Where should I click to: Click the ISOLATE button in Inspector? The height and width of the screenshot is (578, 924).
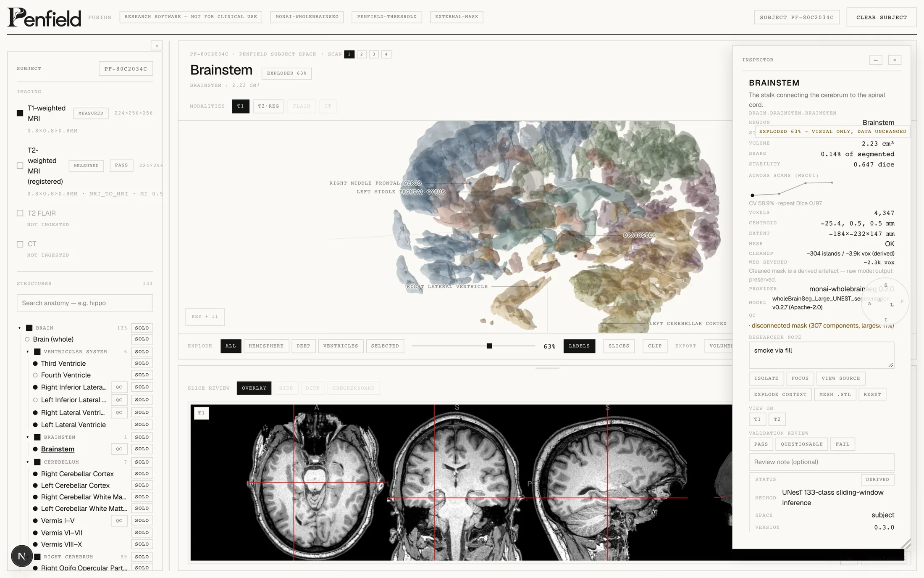[766, 378]
